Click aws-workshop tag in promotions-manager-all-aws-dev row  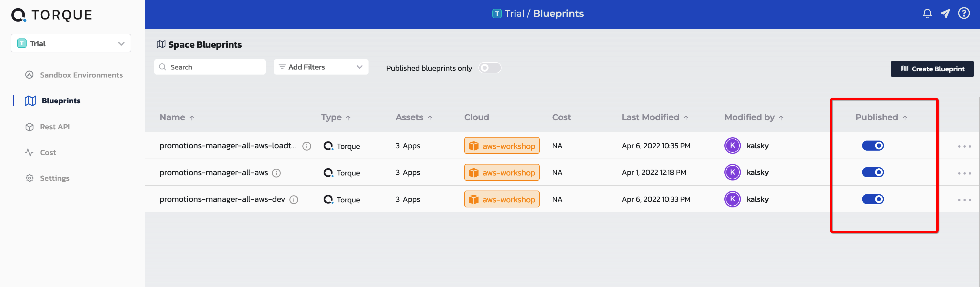pyautogui.click(x=502, y=199)
